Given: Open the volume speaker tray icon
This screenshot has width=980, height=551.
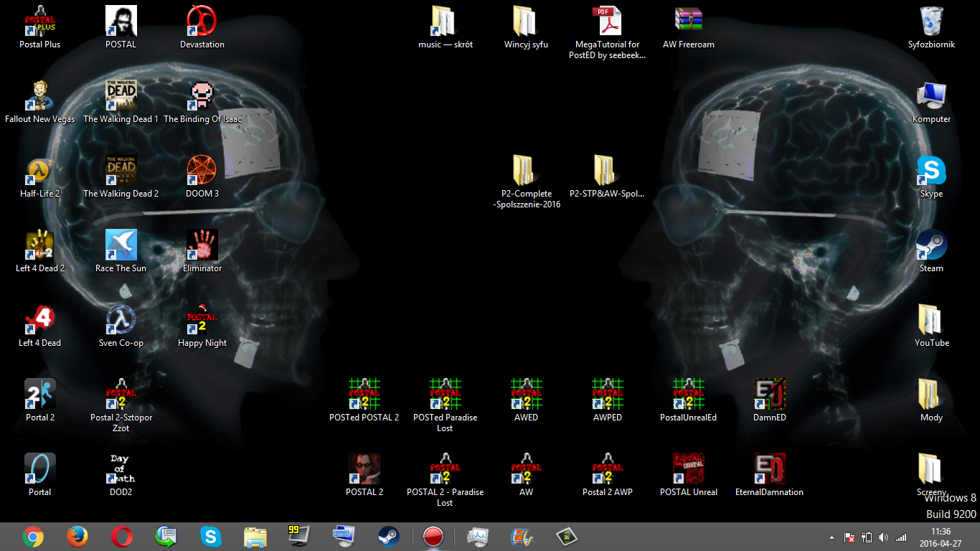Looking at the screenshot, I should 883,537.
